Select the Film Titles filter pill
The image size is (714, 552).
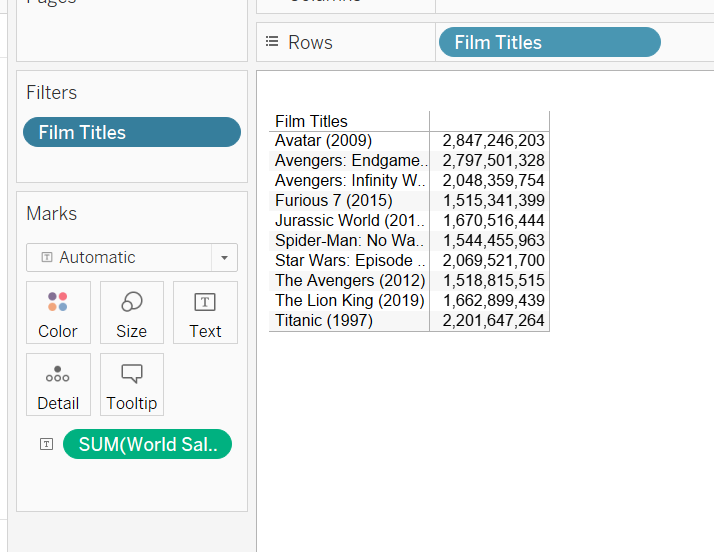tap(132, 132)
